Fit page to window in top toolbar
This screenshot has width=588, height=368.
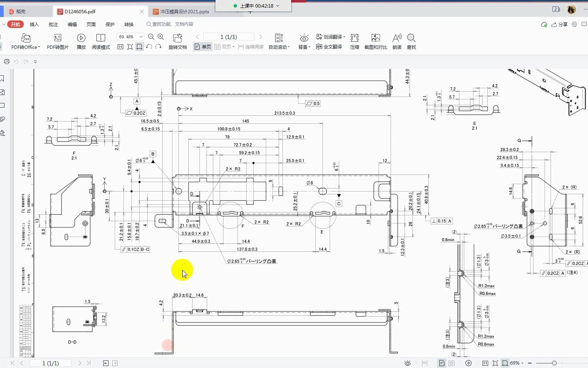tap(130, 47)
